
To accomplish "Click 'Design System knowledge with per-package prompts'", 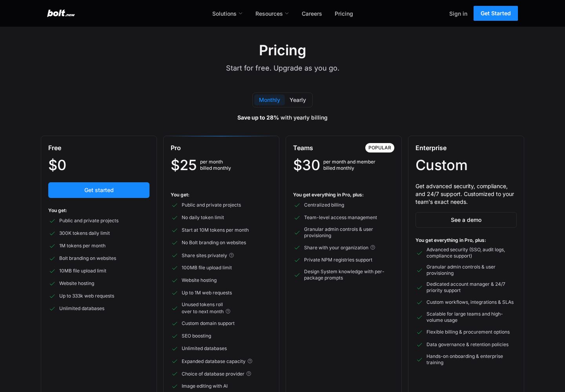I will tap(344, 275).
